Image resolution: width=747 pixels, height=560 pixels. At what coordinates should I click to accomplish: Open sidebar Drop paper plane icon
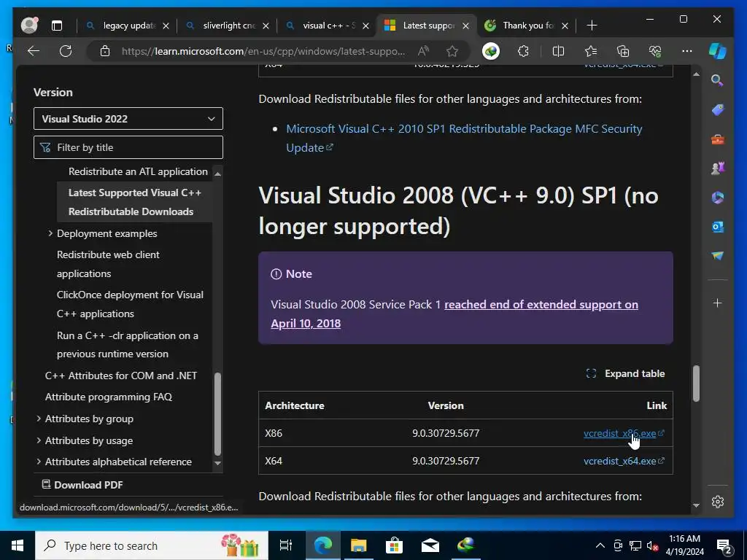coord(718,256)
